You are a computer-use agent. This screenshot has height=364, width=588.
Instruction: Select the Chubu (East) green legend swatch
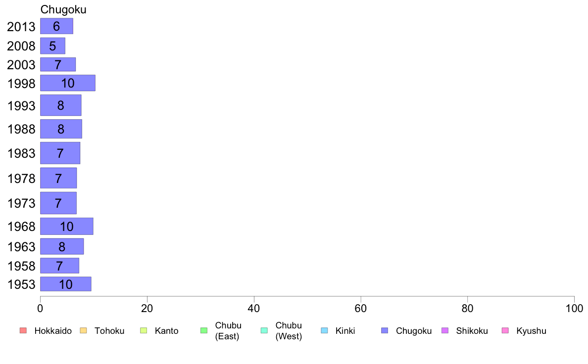[x=204, y=330]
